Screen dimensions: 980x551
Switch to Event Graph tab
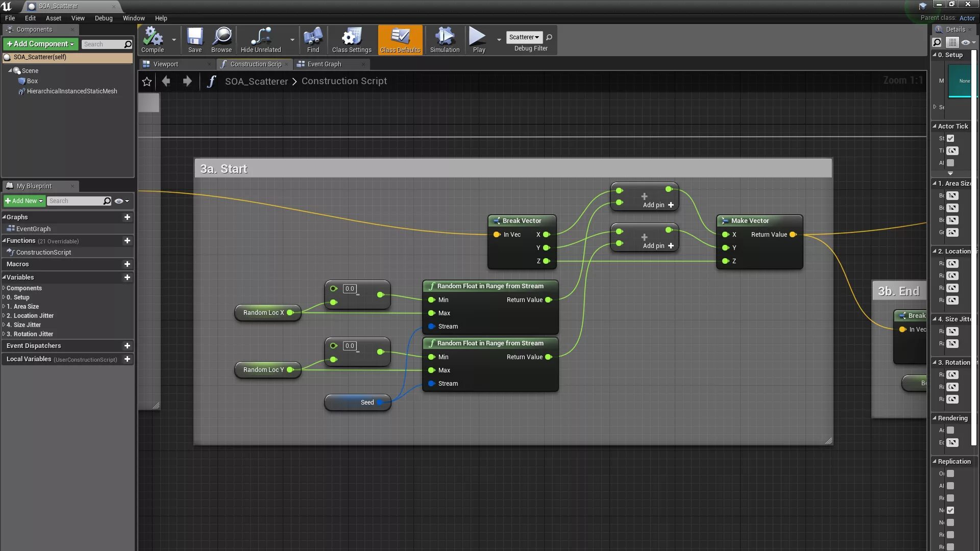(x=324, y=64)
